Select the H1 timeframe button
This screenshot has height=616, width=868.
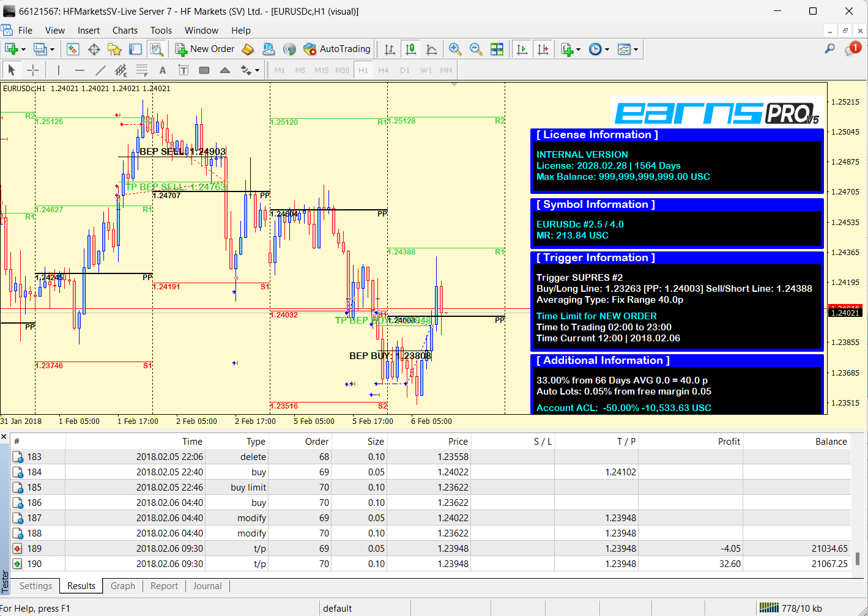click(363, 70)
